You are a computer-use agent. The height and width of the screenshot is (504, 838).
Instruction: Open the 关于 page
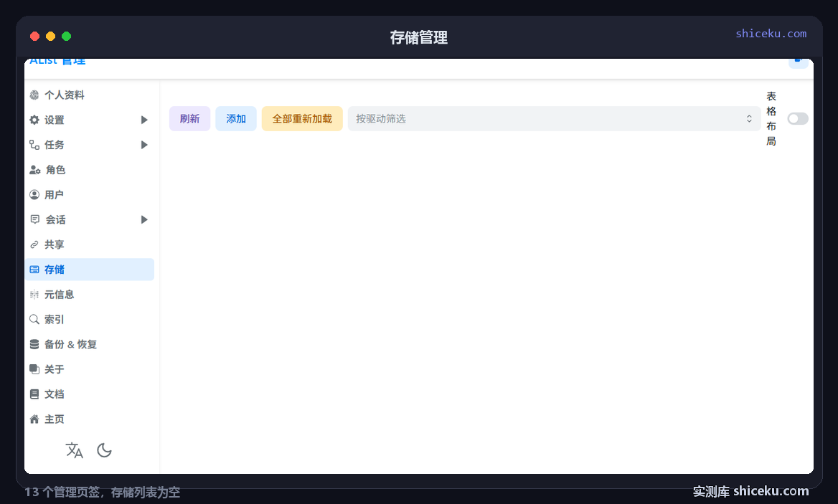coord(89,369)
